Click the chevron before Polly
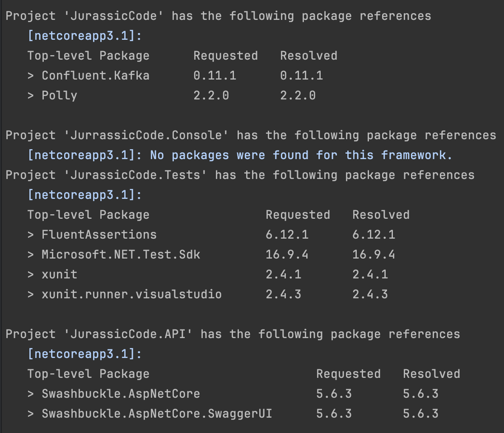Screen dimensions: 504x433 [31, 95]
